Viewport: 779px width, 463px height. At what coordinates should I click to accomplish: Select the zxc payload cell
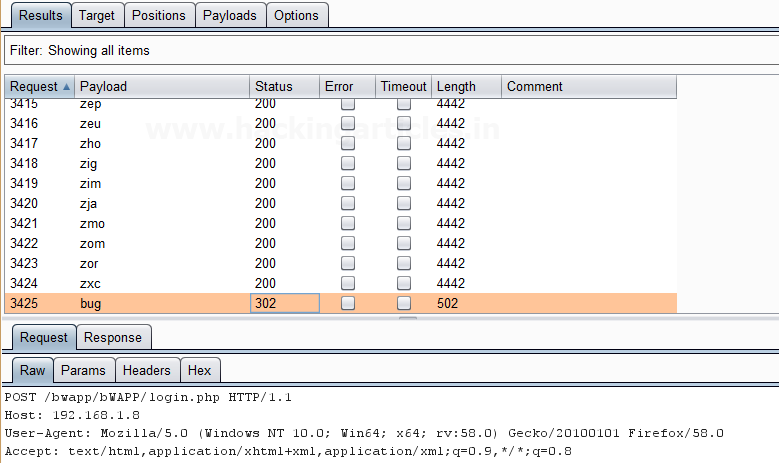pos(90,284)
